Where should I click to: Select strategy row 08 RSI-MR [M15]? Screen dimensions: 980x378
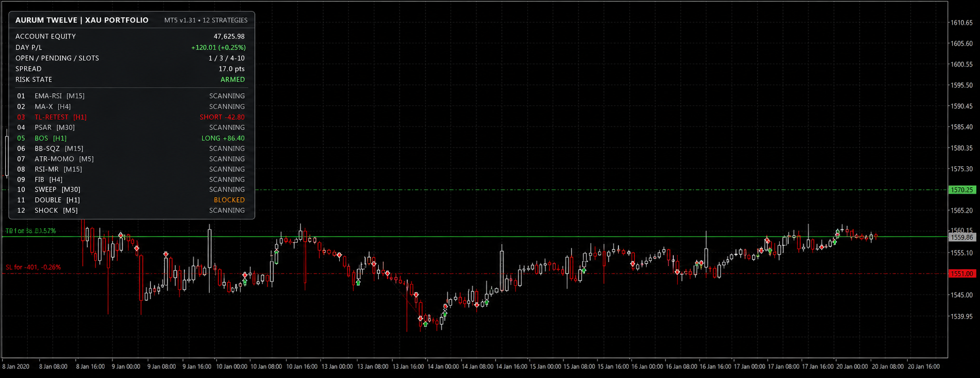click(131, 169)
